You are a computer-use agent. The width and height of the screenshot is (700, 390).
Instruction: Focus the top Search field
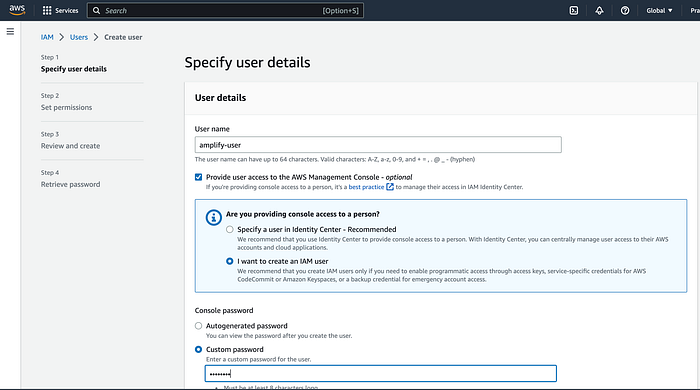tap(225, 10)
